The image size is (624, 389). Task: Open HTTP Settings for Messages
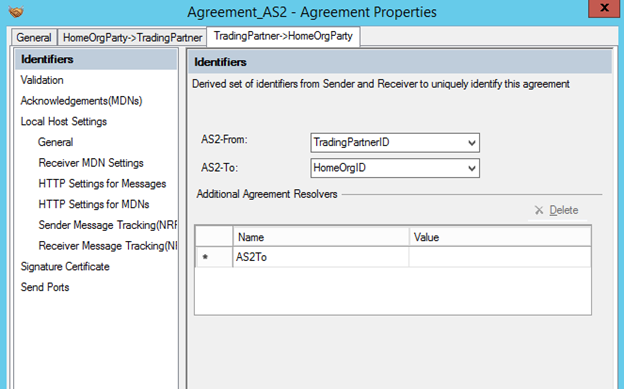point(102,184)
